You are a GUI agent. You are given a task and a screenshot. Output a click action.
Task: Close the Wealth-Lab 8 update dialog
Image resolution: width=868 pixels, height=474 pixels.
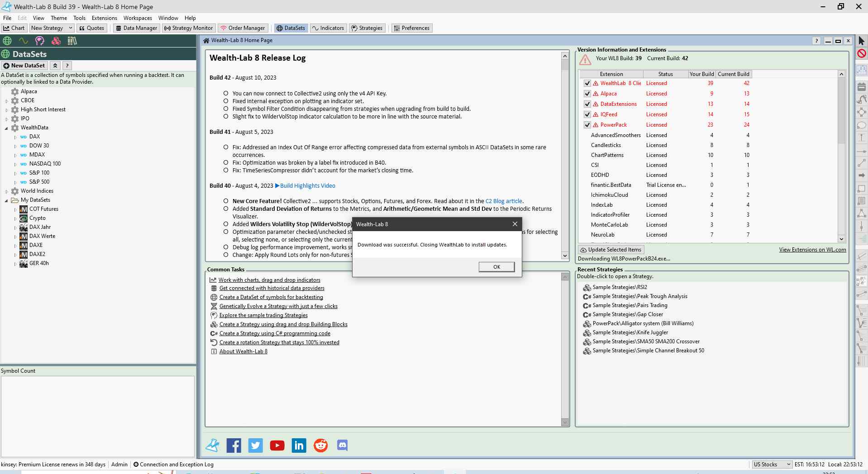pos(515,224)
